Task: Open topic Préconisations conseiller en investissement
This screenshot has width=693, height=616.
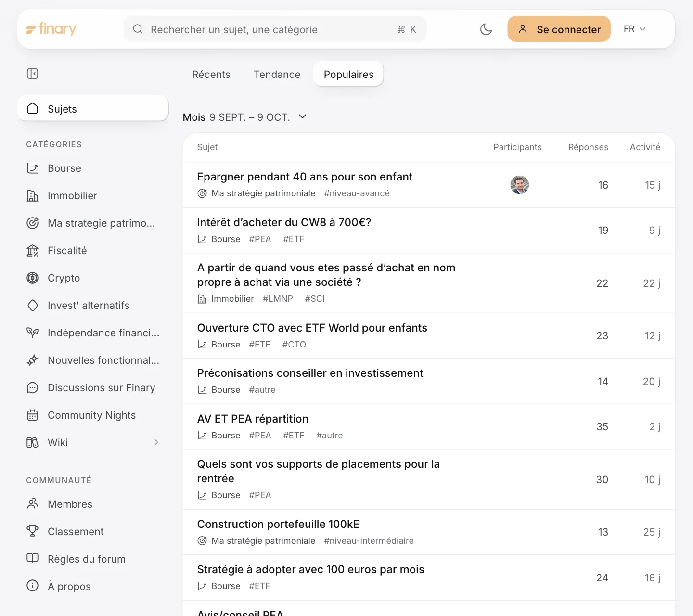Action: 310,373
